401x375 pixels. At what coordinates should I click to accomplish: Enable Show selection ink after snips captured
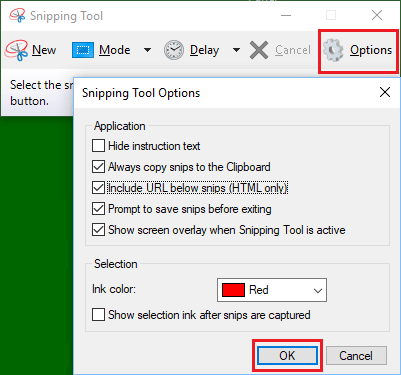click(x=98, y=315)
